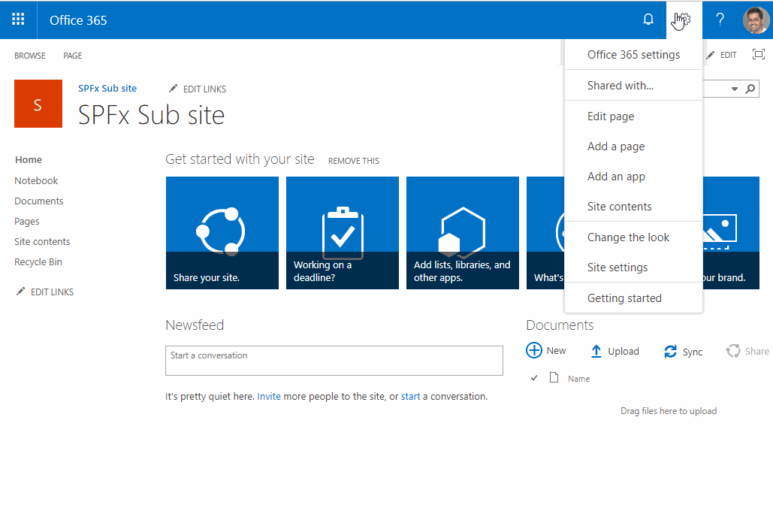Open Documents in left navigation
The height and width of the screenshot is (532, 773).
[39, 201]
